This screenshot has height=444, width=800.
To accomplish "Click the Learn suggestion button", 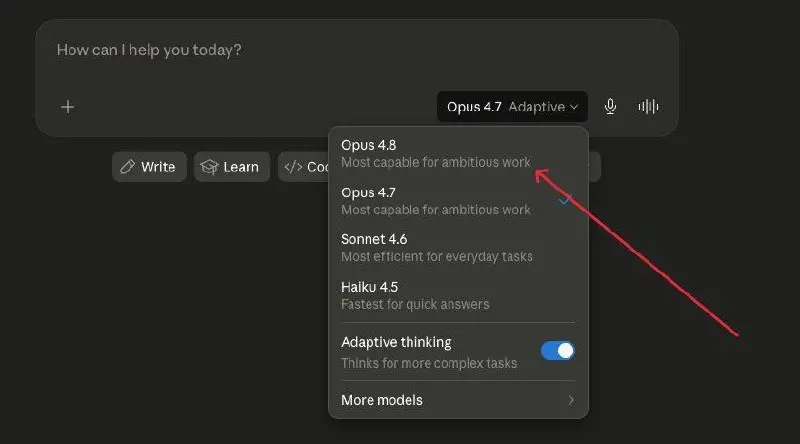I will click(x=232, y=167).
